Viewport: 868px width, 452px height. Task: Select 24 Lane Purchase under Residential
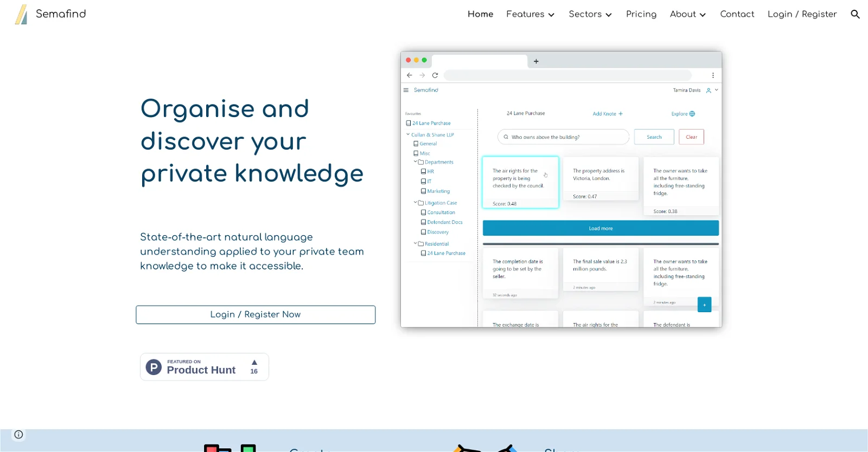click(x=443, y=253)
